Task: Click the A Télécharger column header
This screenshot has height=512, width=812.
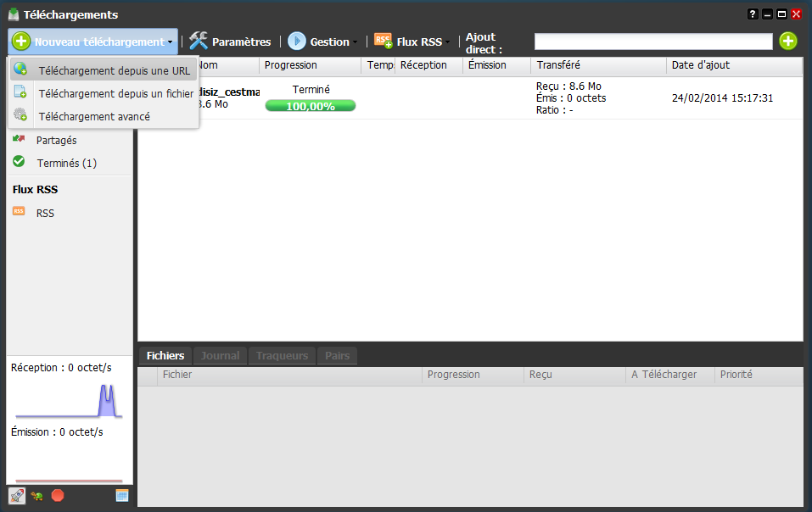Action: (670, 375)
